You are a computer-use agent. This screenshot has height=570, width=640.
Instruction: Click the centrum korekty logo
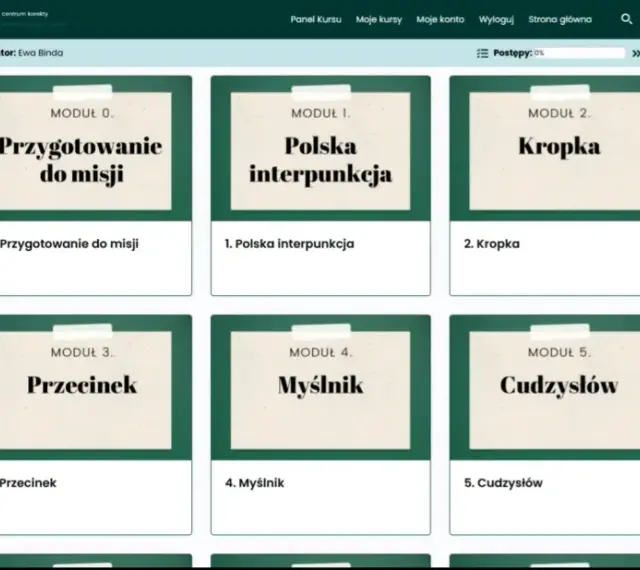pos(25,14)
